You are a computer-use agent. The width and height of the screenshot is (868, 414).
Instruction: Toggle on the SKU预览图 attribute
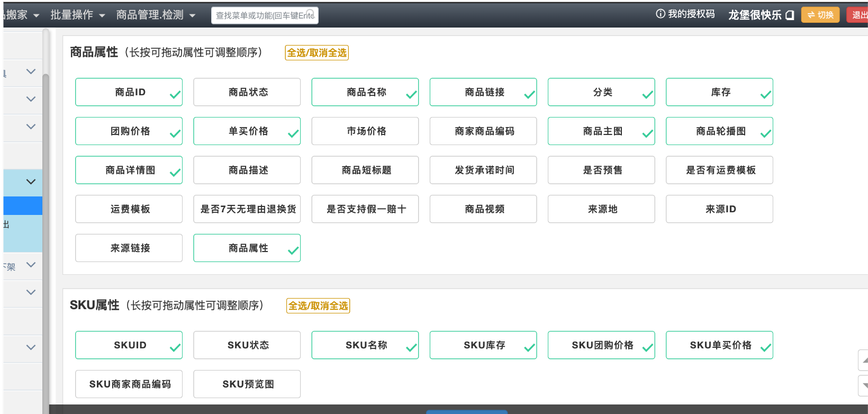(247, 384)
